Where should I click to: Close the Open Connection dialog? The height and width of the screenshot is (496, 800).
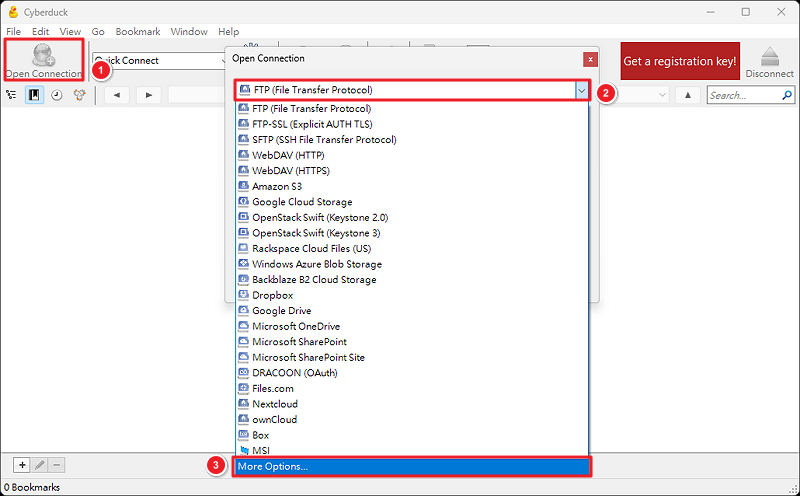(x=590, y=60)
